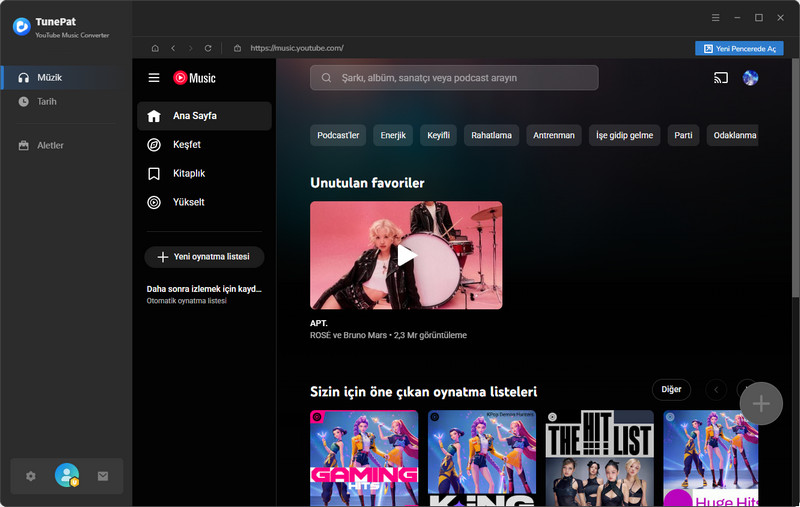800x507 pixels.
Task: Click the Unutulan favoriler heading
Action: tap(367, 183)
